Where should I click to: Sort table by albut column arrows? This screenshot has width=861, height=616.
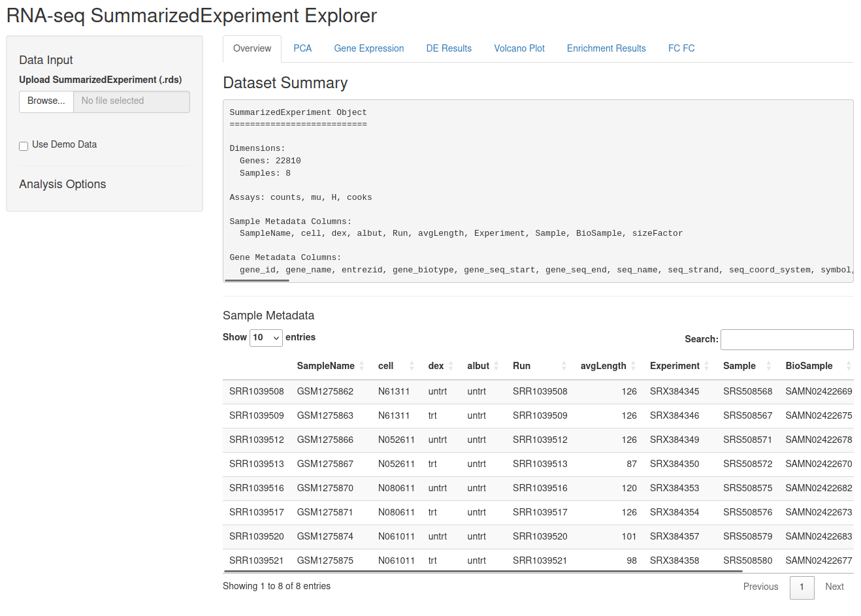click(496, 366)
